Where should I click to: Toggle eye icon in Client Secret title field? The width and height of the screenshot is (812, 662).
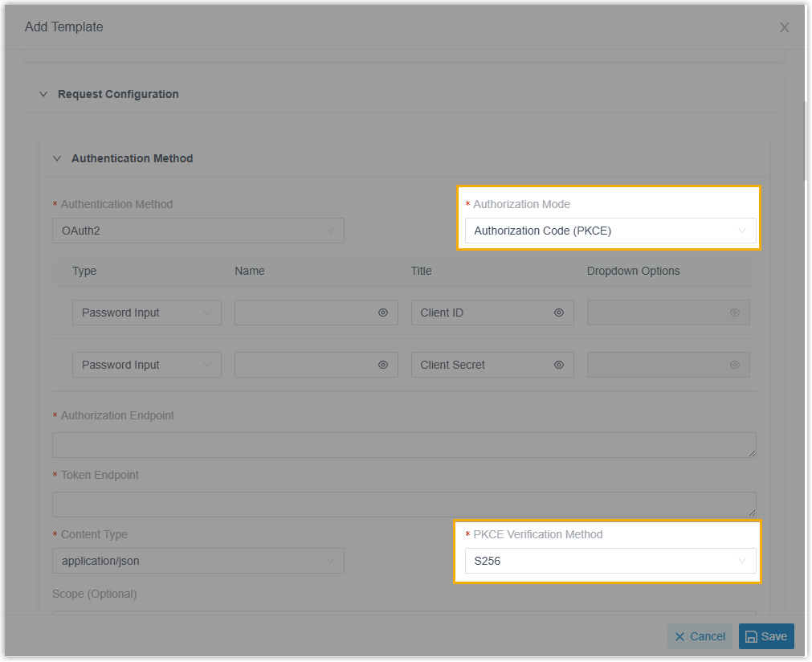[559, 365]
